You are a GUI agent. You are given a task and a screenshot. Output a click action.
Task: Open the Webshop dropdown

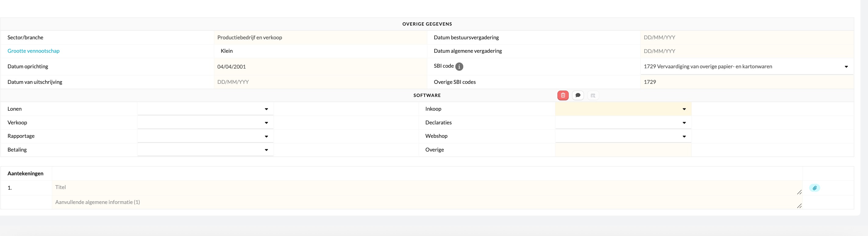[623, 136]
